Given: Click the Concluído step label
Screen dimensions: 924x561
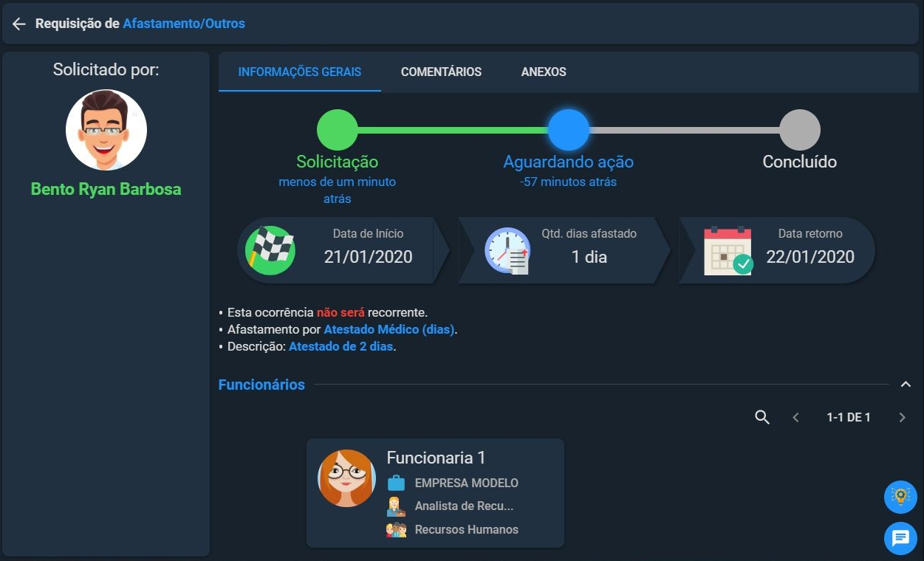Looking at the screenshot, I should click(x=800, y=162).
